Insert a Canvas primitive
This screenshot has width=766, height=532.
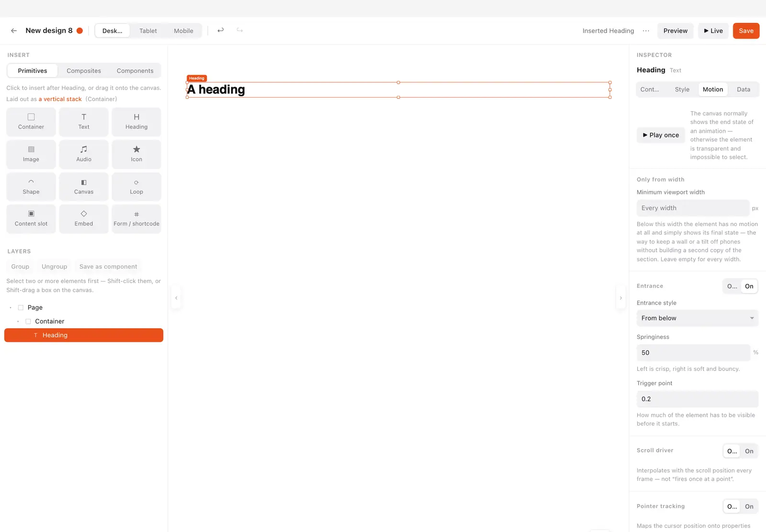84,187
